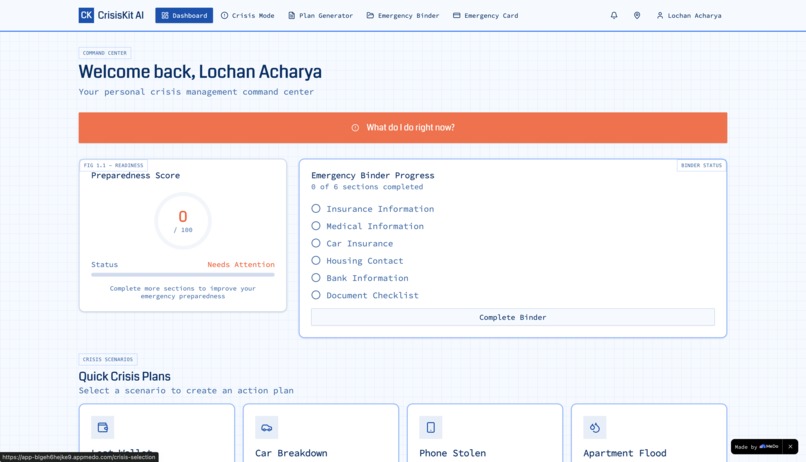Open Lochan Acharya user profile
The image size is (806, 462).
pyautogui.click(x=689, y=15)
